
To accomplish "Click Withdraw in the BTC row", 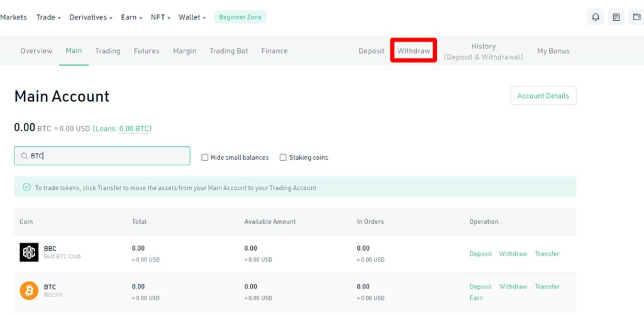I will (513, 286).
